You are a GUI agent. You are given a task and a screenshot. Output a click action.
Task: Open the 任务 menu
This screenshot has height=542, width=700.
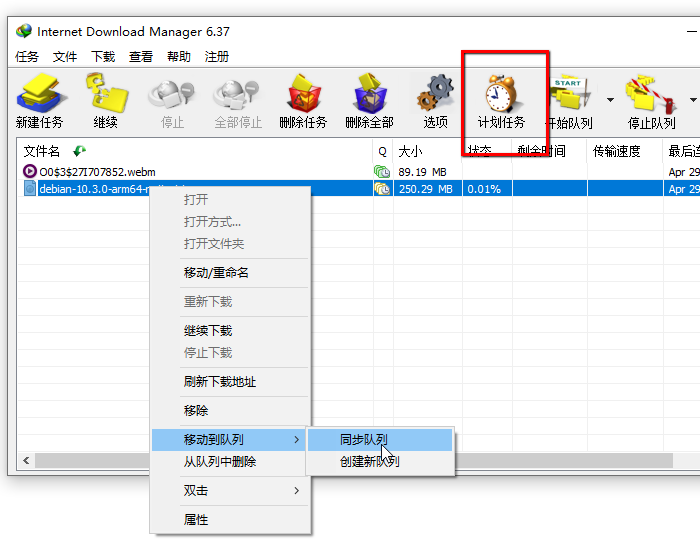[27, 57]
